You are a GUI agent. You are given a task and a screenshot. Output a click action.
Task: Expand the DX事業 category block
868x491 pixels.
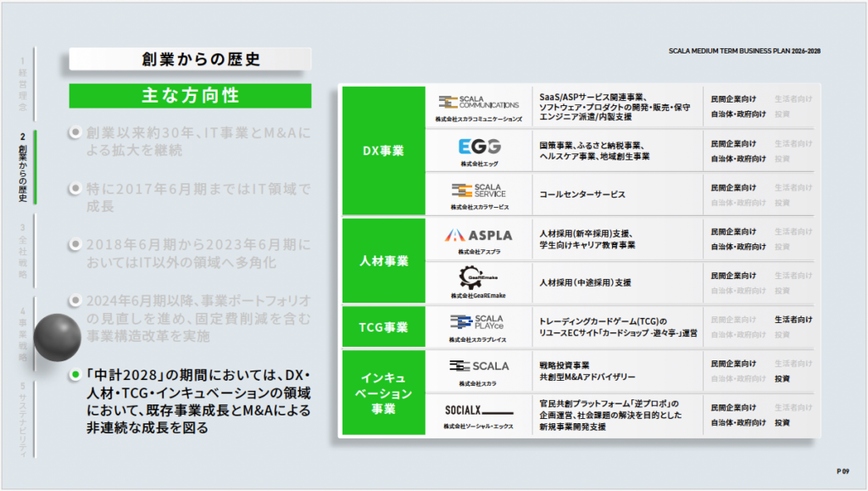coord(383,151)
